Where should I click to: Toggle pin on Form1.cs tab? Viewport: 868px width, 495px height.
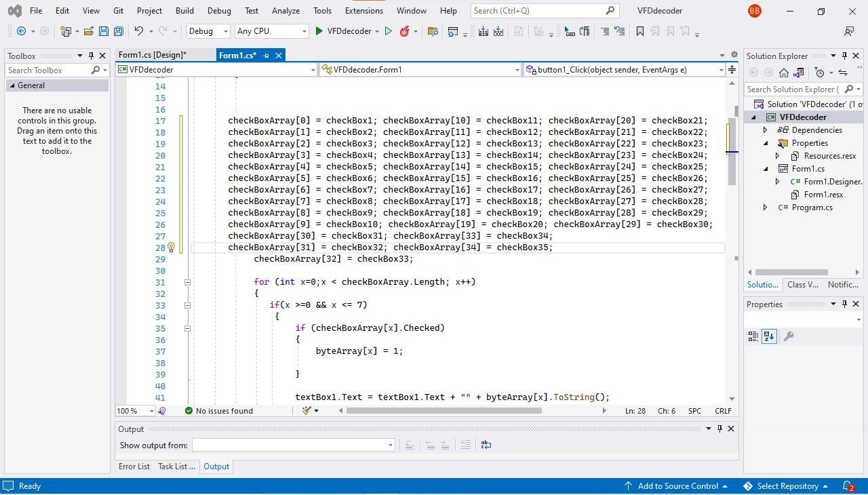coord(266,56)
